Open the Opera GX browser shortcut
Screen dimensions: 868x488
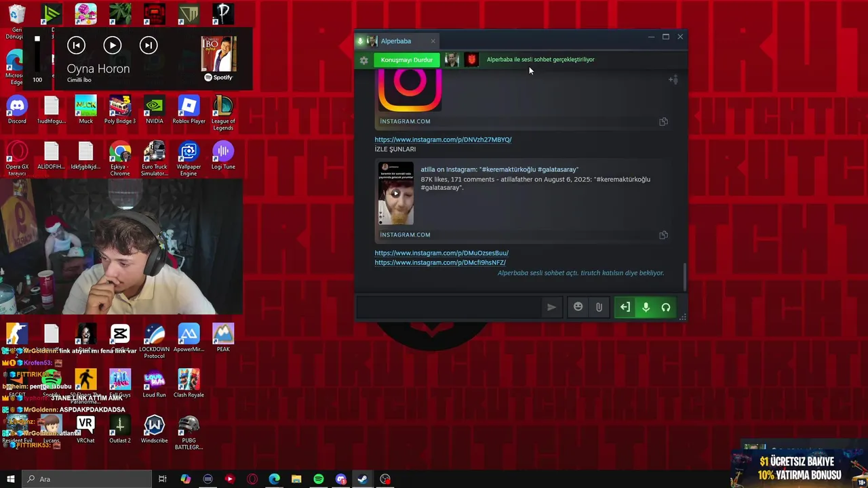17,159
